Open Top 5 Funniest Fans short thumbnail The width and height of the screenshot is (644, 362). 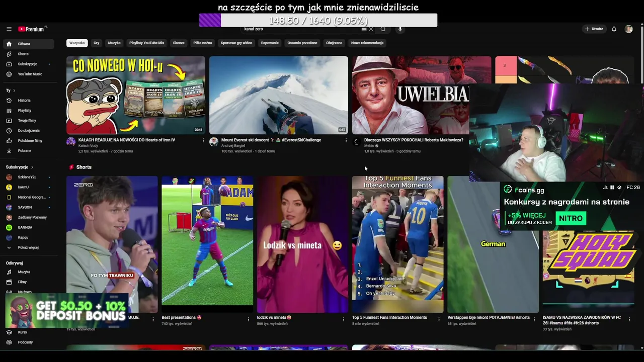(397, 244)
